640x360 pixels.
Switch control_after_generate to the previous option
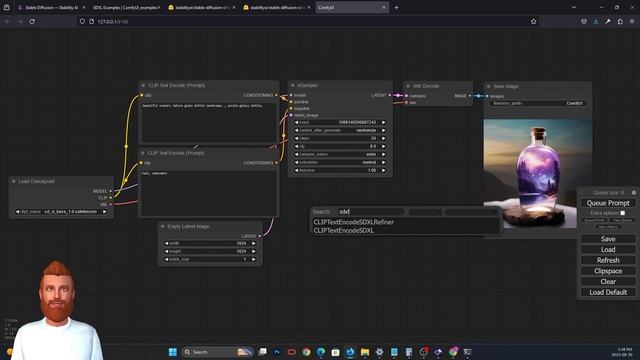tap(296, 130)
